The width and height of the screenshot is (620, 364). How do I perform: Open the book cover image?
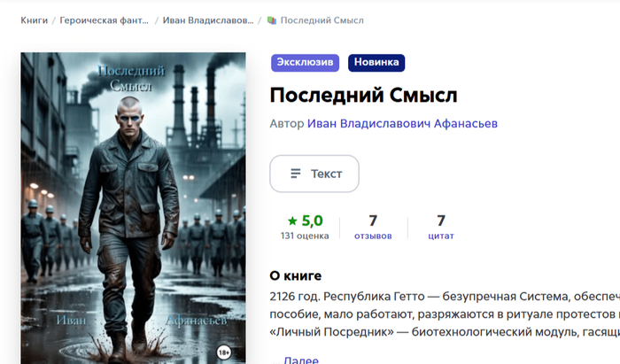[x=133, y=208]
